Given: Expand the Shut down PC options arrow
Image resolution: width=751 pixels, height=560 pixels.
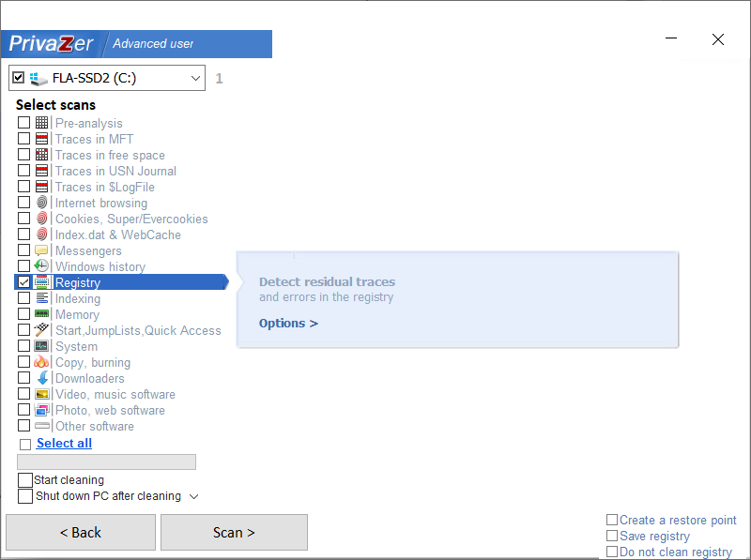Looking at the screenshot, I should coord(194,497).
